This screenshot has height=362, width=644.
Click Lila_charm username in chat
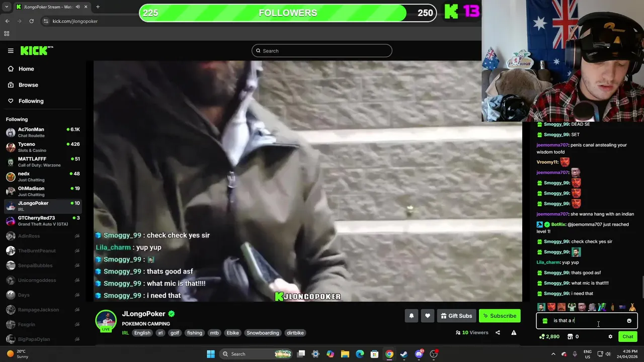548,262
